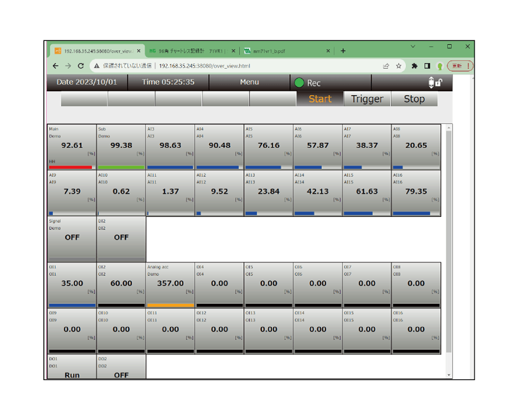Open the browser side panel icon
This screenshot has height=420, width=519.
[x=427, y=66]
